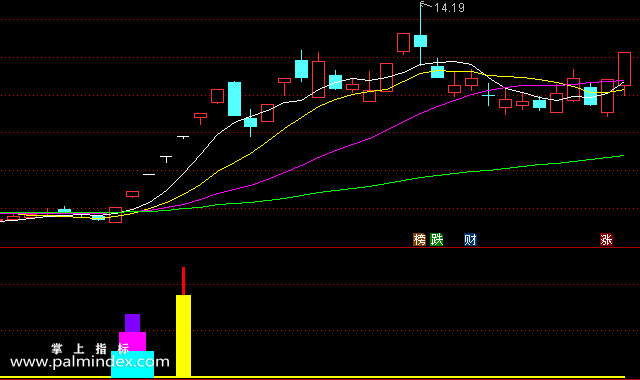
Task: Select the red divider between chart panes
Action: [320, 247]
